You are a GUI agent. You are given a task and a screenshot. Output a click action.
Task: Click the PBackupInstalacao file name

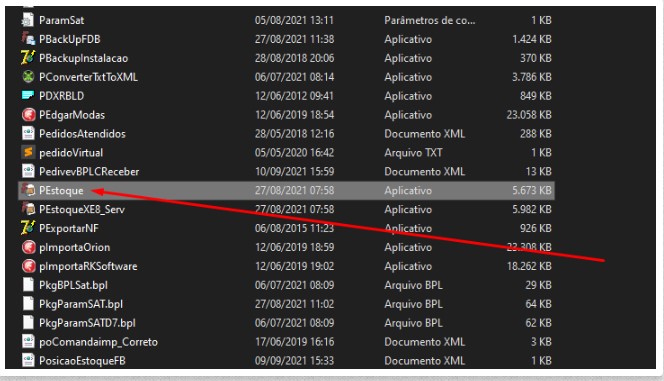click(83, 58)
